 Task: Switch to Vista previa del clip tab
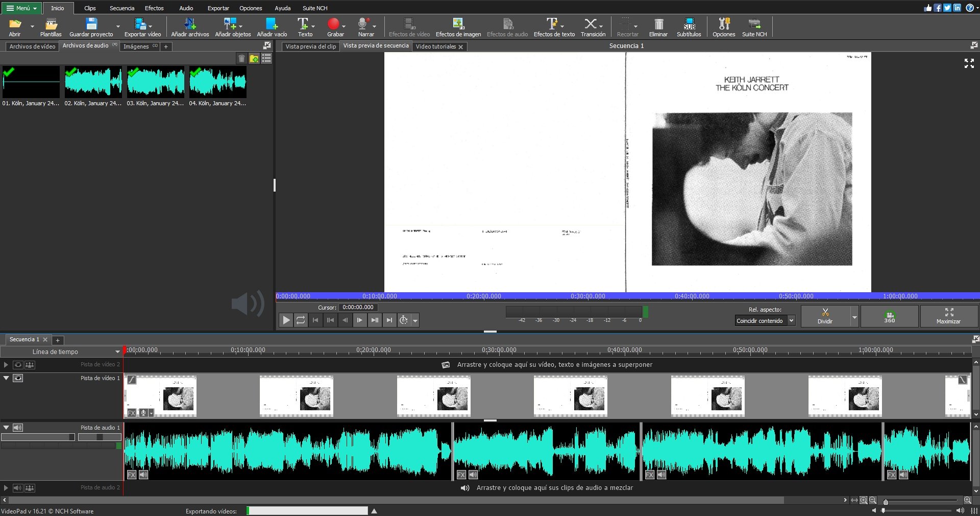(x=310, y=46)
